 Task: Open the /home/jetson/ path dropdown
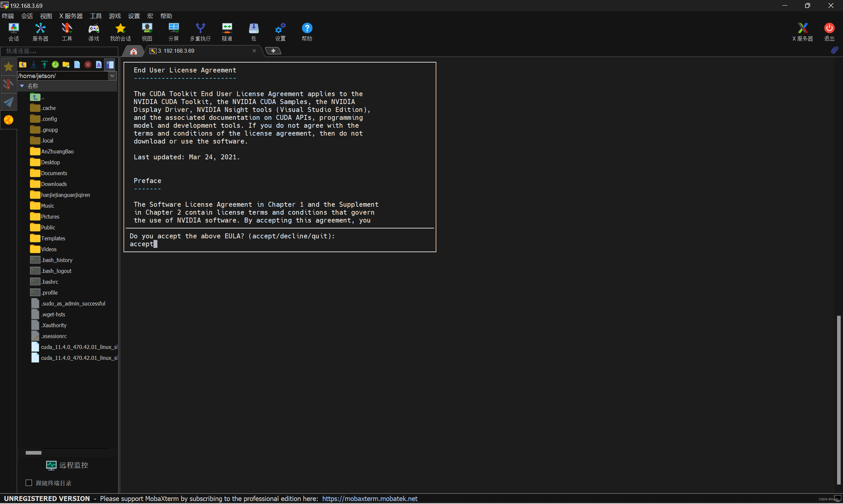tap(112, 76)
